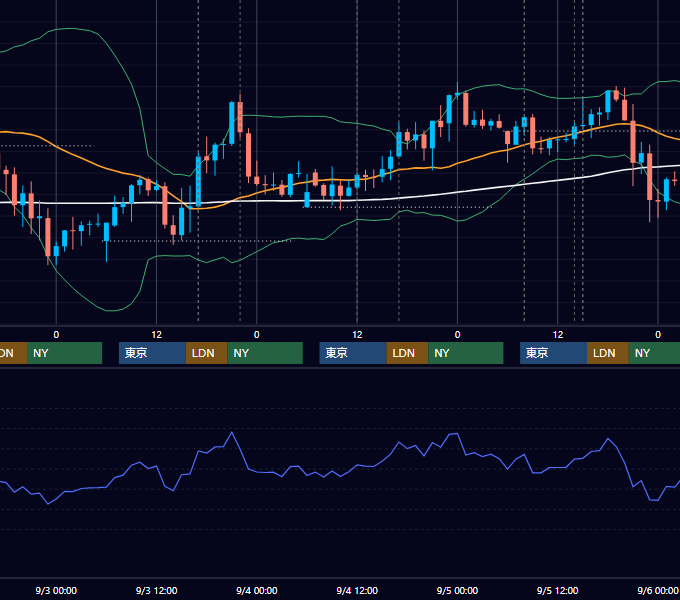Select the 9/3 NY session bar
This screenshot has height=600, width=680.
click(x=265, y=353)
